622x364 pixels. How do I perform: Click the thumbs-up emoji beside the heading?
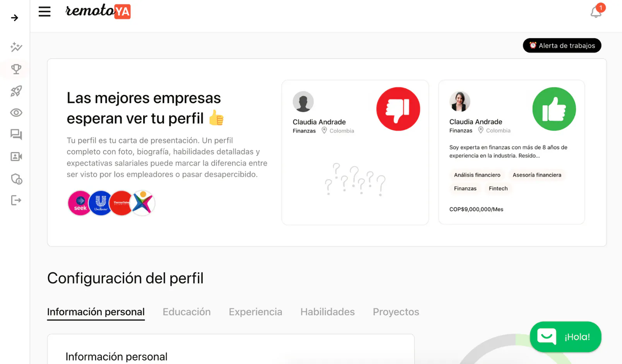click(216, 118)
